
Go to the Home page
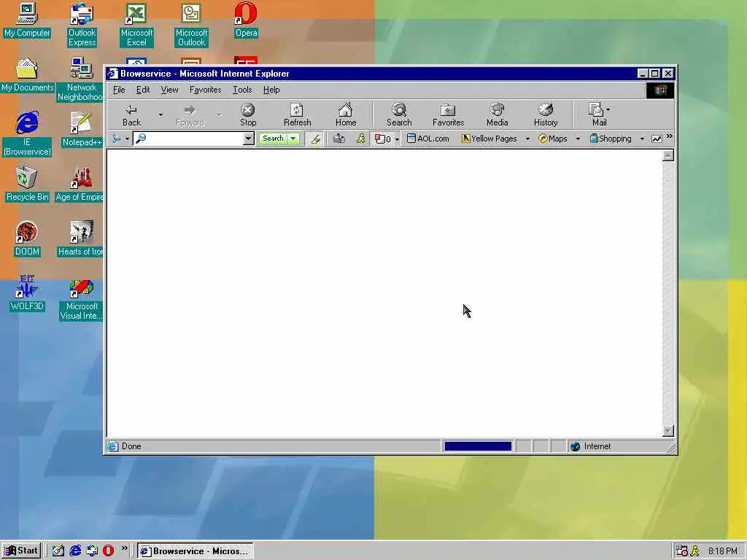point(345,114)
